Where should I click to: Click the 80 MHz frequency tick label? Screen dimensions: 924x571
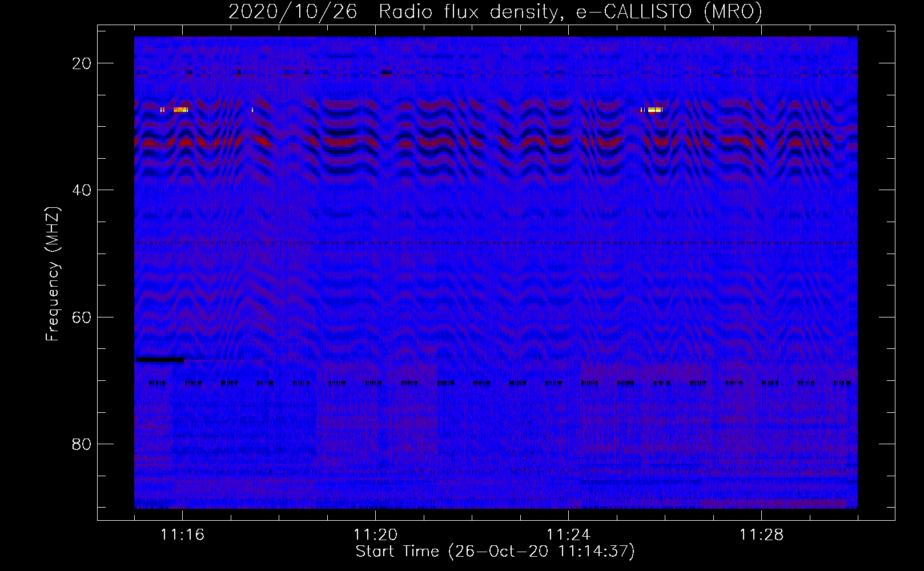pos(82,444)
